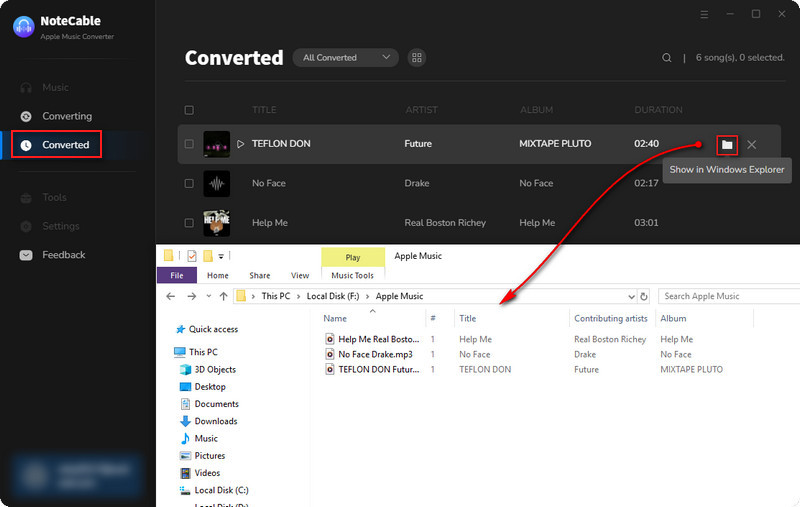Sort files by the Name column
The width and height of the screenshot is (800, 507).
pos(335,319)
